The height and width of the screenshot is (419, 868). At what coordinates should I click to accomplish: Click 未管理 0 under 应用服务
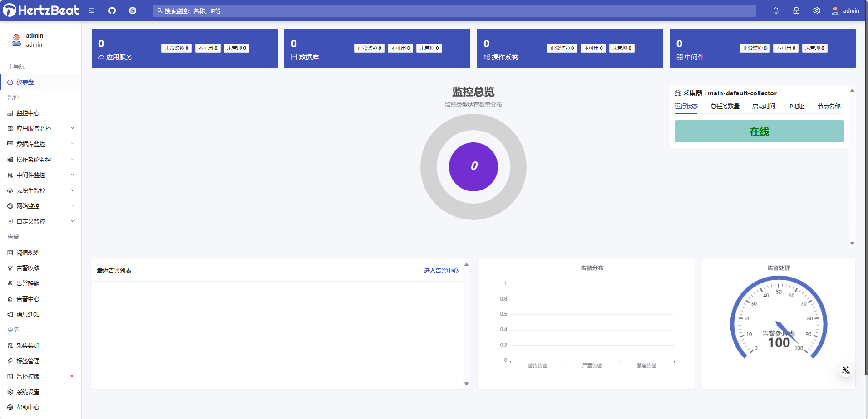coord(236,48)
